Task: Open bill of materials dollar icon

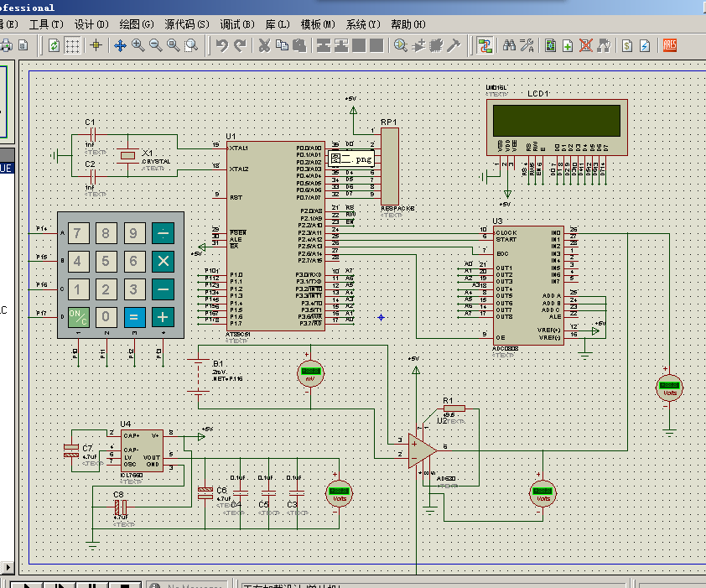Action: point(627,45)
